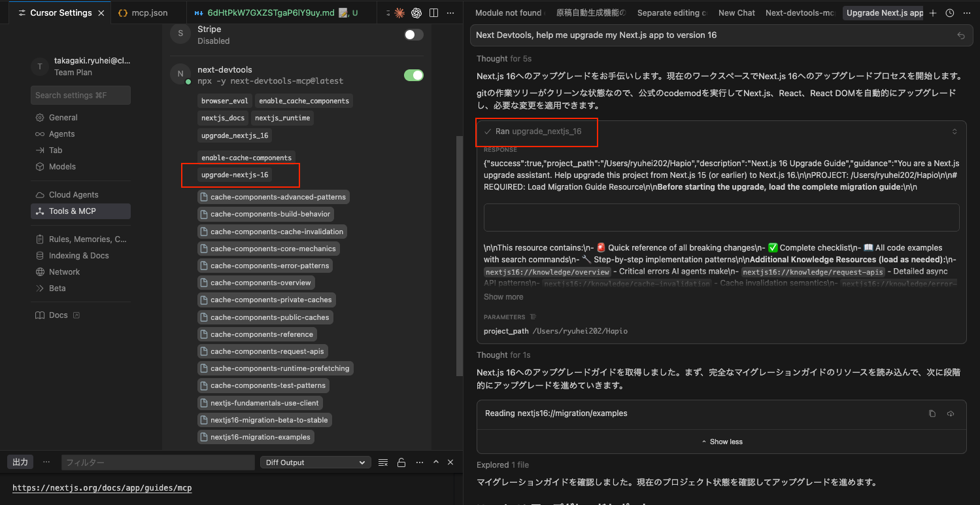Open Rules, Memories settings section
This screenshot has width=980, height=505.
(80, 239)
